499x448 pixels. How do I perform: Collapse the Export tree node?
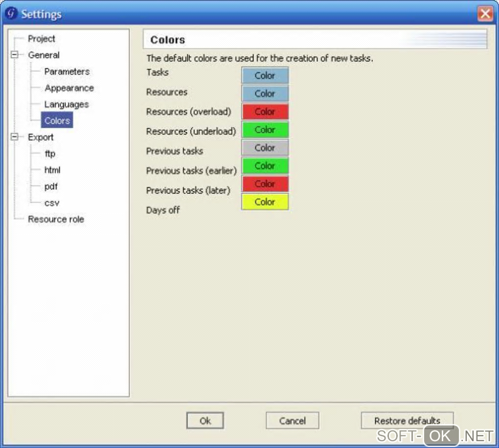pyautogui.click(x=14, y=137)
